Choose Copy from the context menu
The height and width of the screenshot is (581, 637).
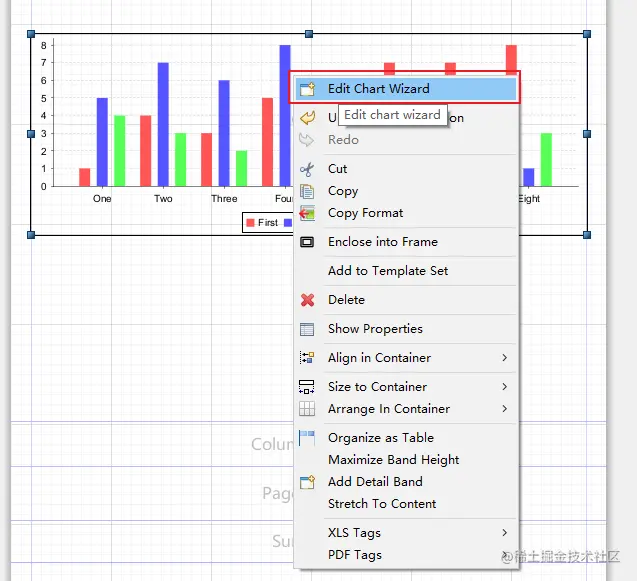pos(405,191)
